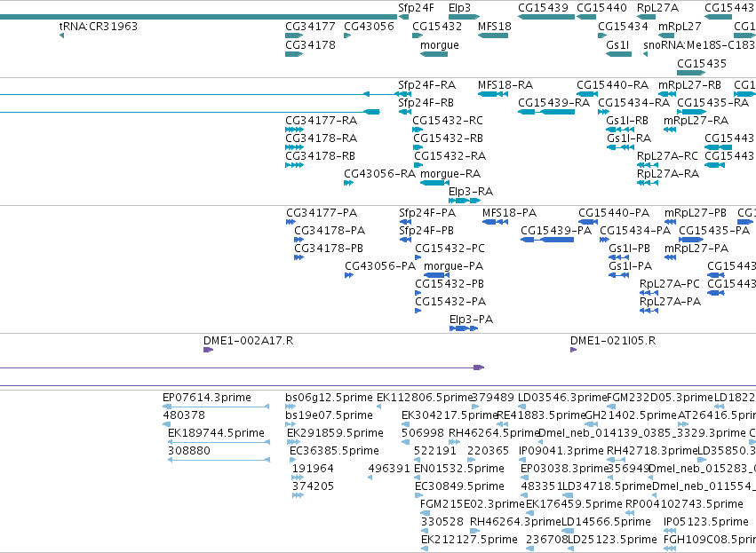Select the IP09041.3prime feature
This screenshot has height=553, width=756.
(521, 460)
